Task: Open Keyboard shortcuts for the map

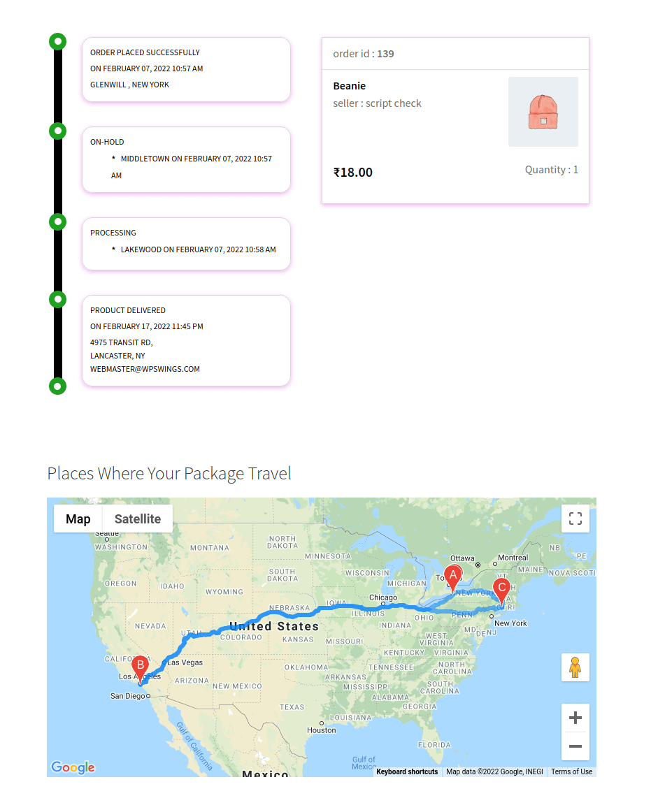Action: pos(407,771)
